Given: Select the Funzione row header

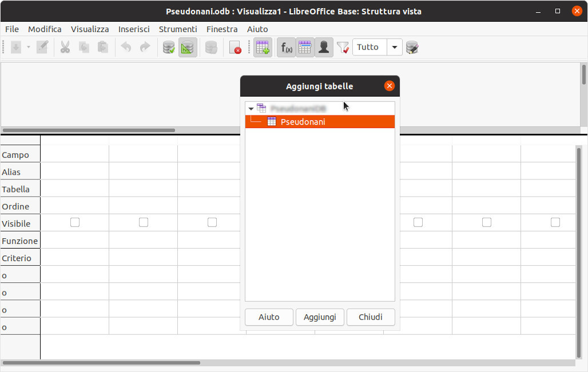Looking at the screenshot, I should click(20, 241).
